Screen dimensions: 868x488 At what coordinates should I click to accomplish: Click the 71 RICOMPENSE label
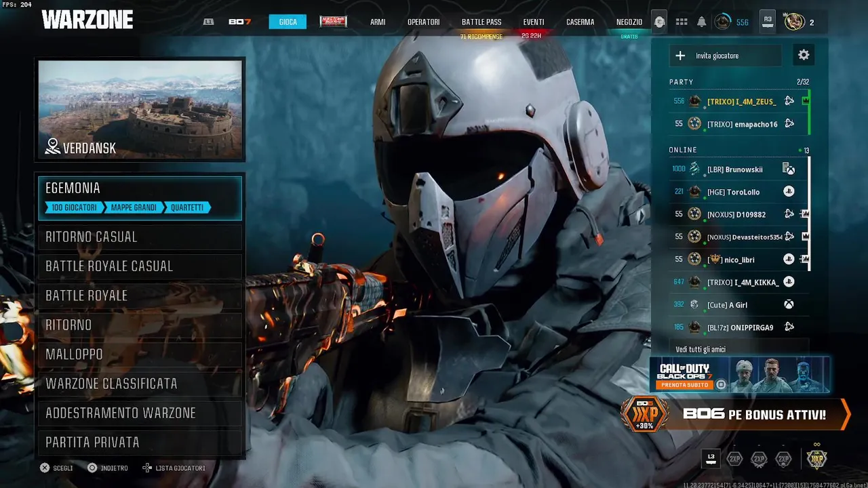pyautogui.click(x=481, y=37)
